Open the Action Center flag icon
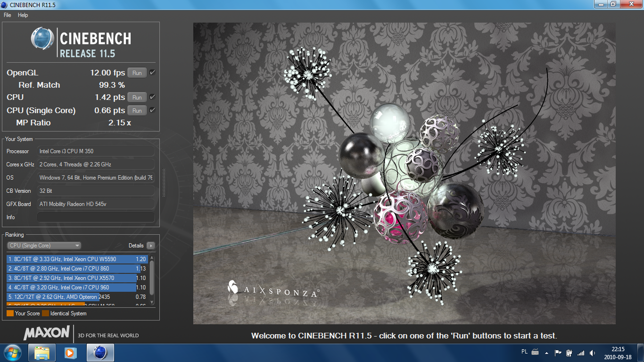 (558, 353)
